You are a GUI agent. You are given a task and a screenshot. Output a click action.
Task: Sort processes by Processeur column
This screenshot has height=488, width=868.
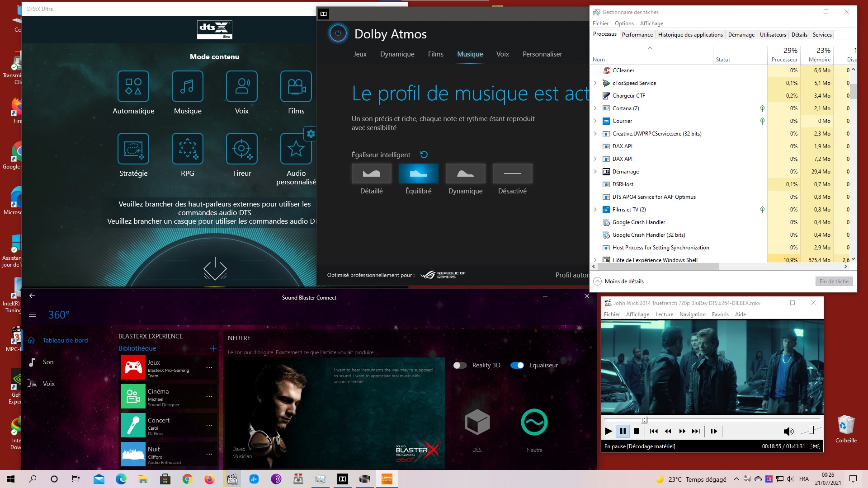(784, 55)
